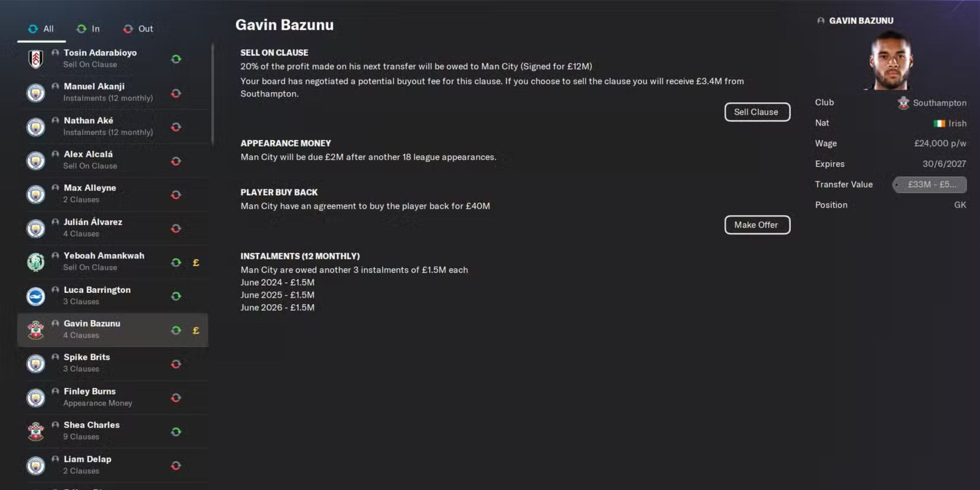Click green transfer arrow icon for Shea Charles
Screen dimensions: 980x490
(176, 432)
